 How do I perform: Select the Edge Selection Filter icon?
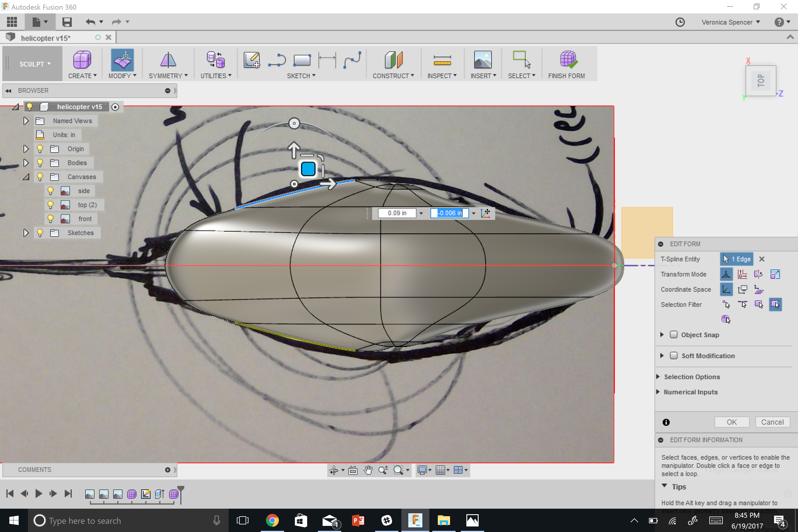[743, 304]
